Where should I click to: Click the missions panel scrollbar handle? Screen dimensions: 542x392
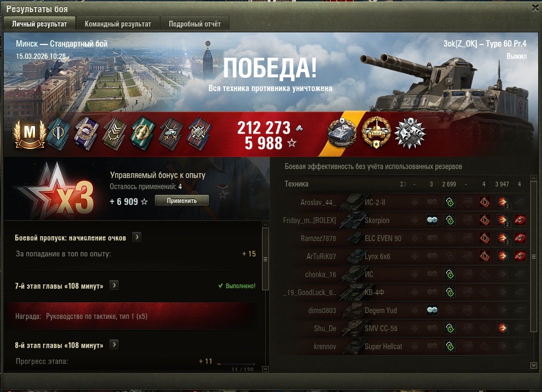(x=266, y=259)
